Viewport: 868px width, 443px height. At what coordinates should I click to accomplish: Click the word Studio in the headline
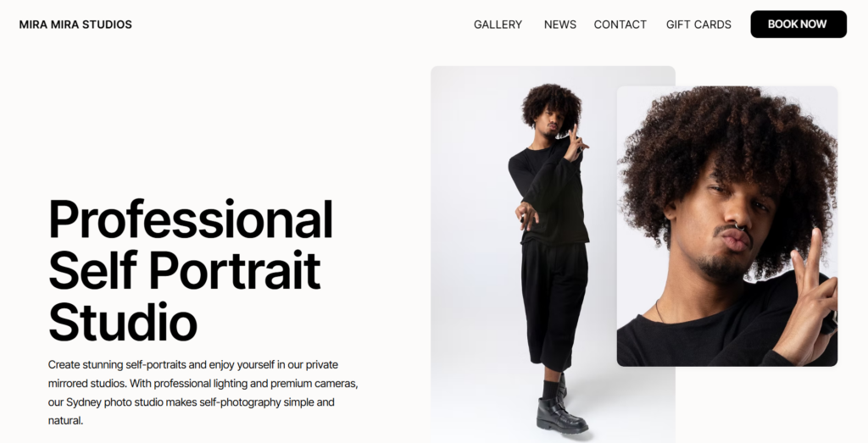(x=122, y=322)
